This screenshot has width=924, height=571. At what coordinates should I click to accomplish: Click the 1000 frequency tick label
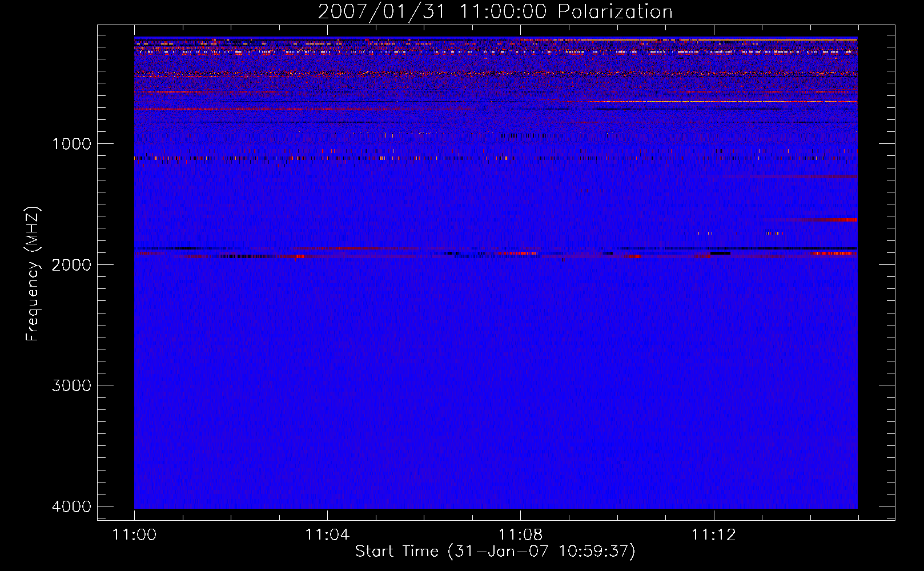[71, 144]
